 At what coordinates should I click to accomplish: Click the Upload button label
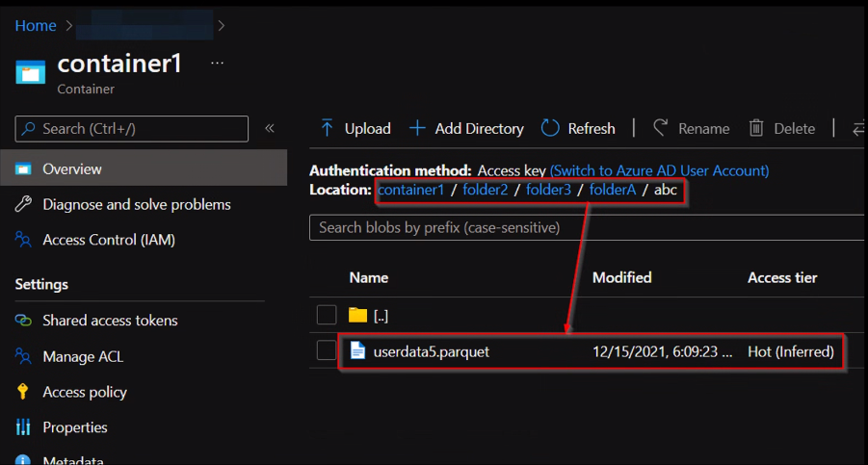368,129
